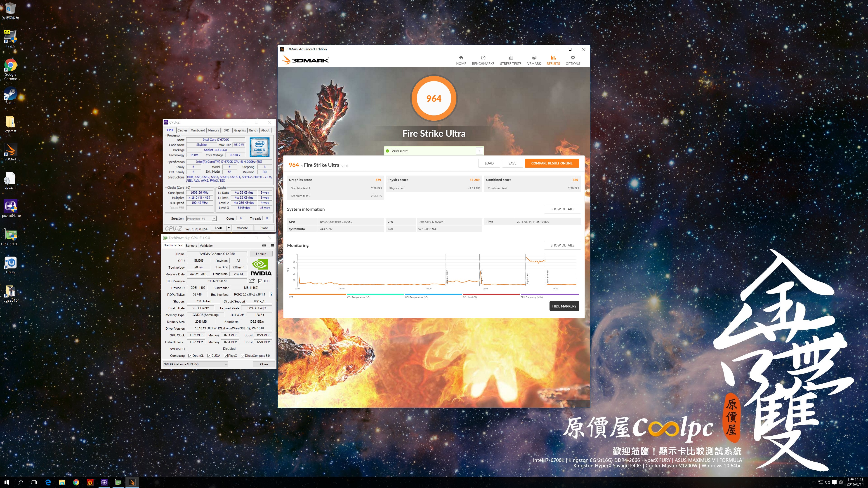Click SHOW DETAILS for Monitoring
The width and height of the screenshot is (868, 488).
pyautogui.click(x=562, y=245)
